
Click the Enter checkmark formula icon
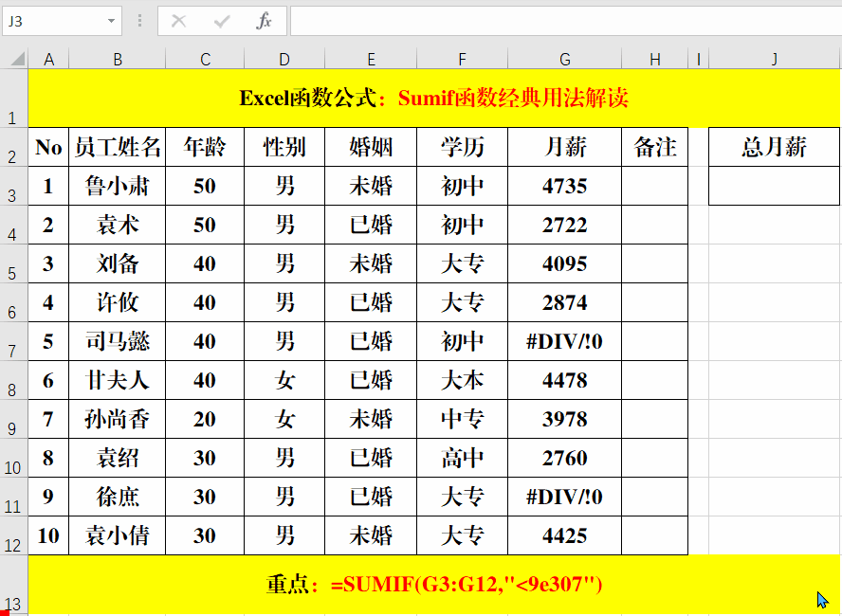221,21
